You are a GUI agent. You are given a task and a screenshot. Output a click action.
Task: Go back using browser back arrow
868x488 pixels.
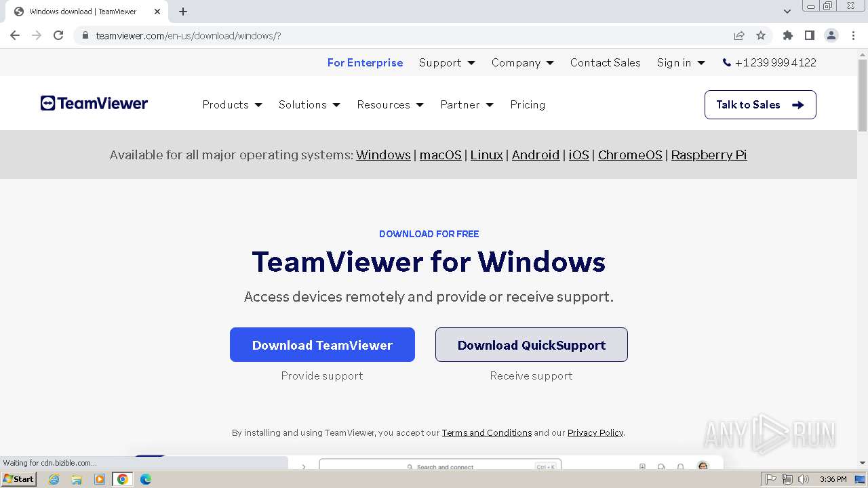click(15, 35)
